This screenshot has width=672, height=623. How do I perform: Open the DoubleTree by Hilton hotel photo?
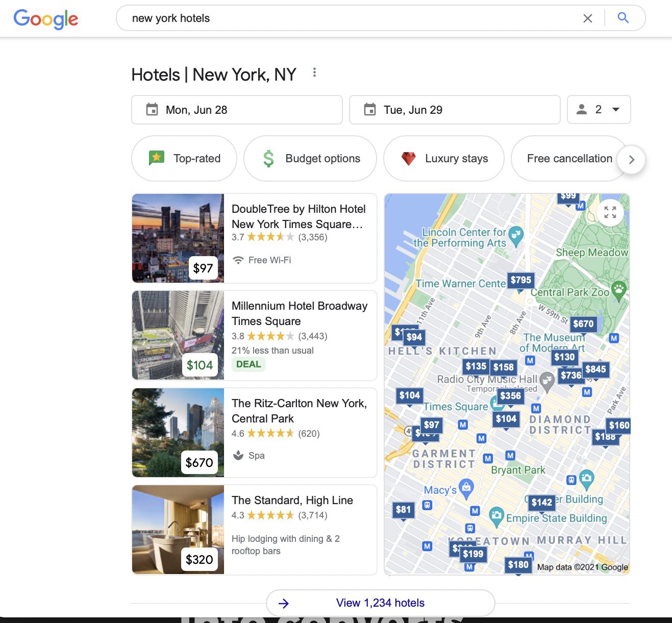click(x=178, y=238)
